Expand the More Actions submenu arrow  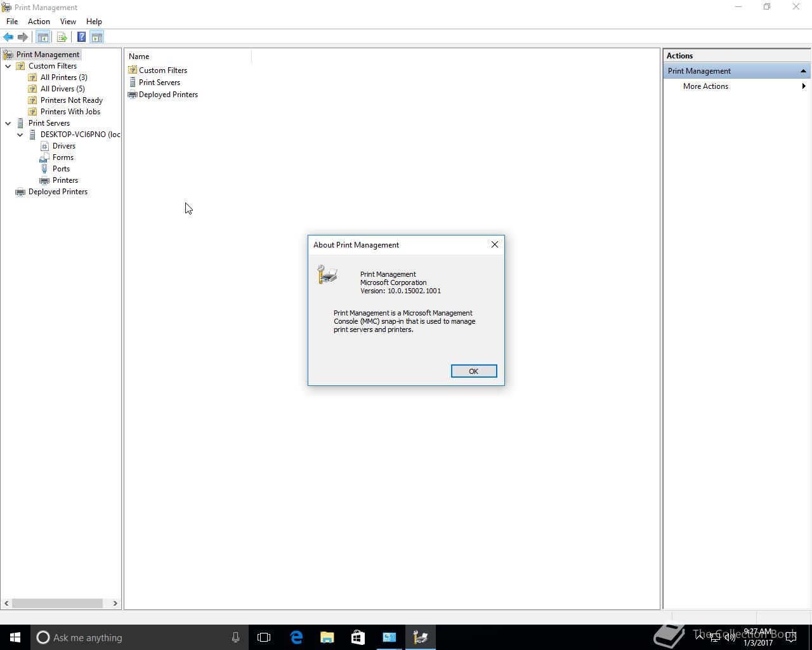point(804,86)
